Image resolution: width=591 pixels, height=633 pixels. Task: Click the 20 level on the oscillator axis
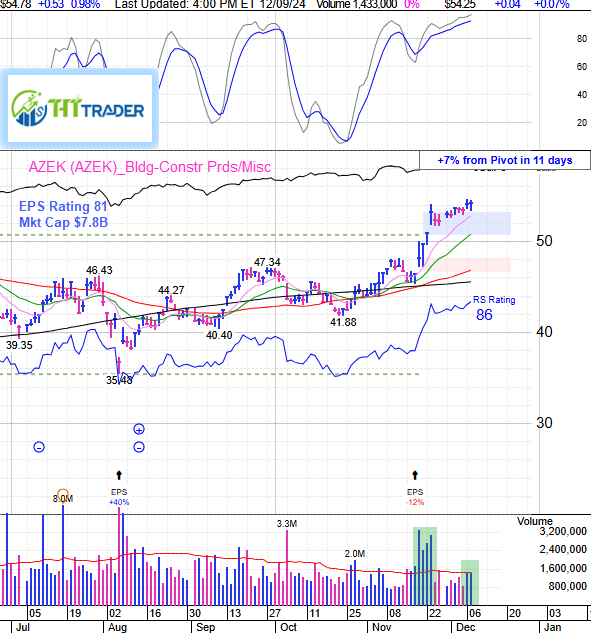point(582,122)
